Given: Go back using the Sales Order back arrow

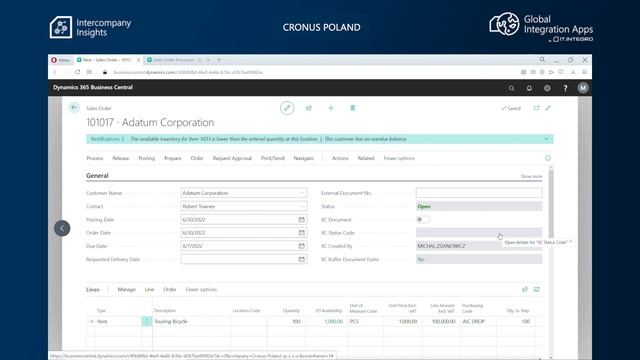Looking at the screenshot, I should [x=74, y=107].
